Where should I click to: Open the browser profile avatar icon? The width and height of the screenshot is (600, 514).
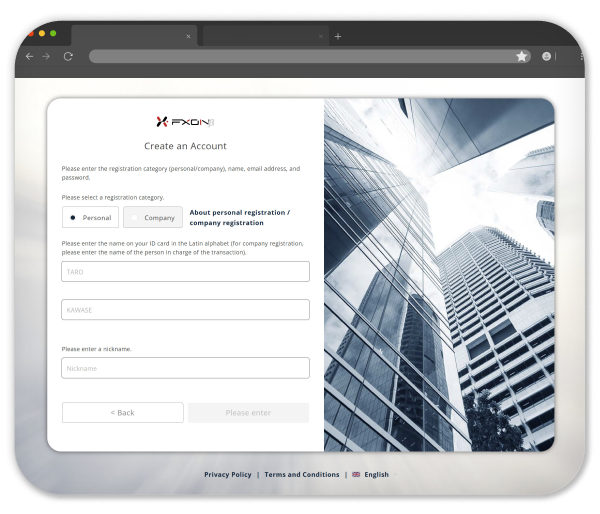(x=547, y=57)
